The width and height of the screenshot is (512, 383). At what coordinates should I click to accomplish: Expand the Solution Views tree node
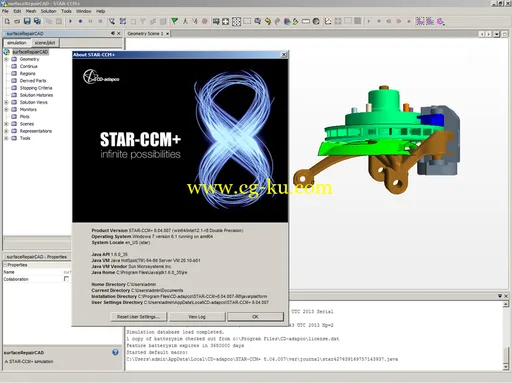[x=6, y=102]
